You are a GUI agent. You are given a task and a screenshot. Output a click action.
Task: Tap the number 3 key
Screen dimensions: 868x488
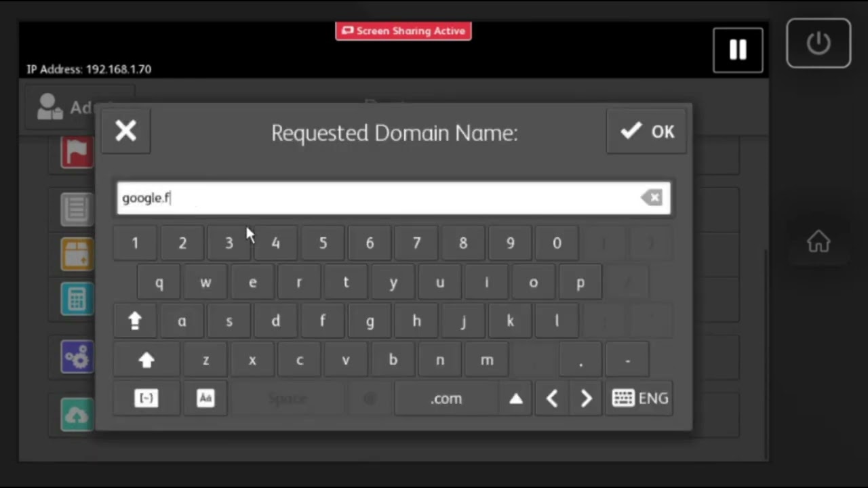[229, 243]
